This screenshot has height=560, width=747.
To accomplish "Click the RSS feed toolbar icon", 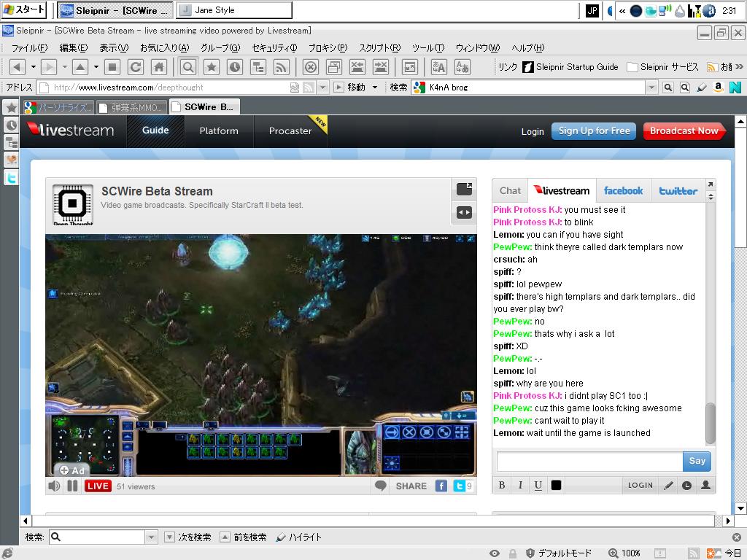I will [282, 67].
